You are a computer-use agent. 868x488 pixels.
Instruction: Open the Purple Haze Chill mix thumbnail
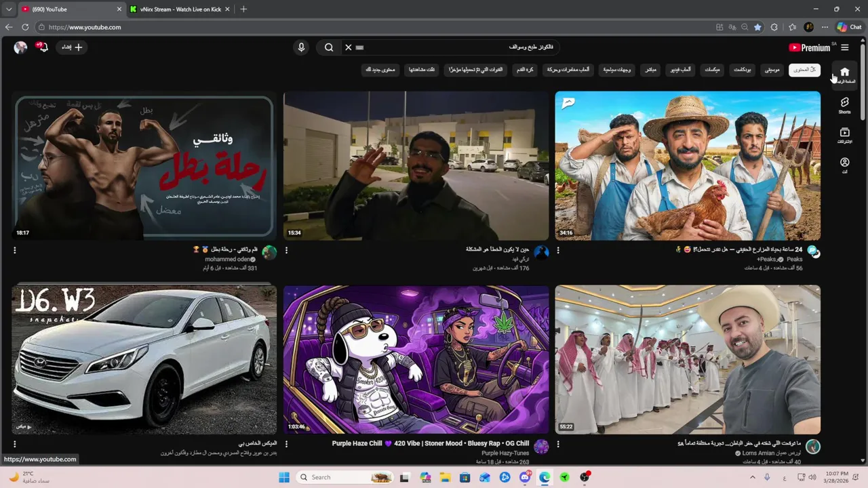tap(416, 359)
